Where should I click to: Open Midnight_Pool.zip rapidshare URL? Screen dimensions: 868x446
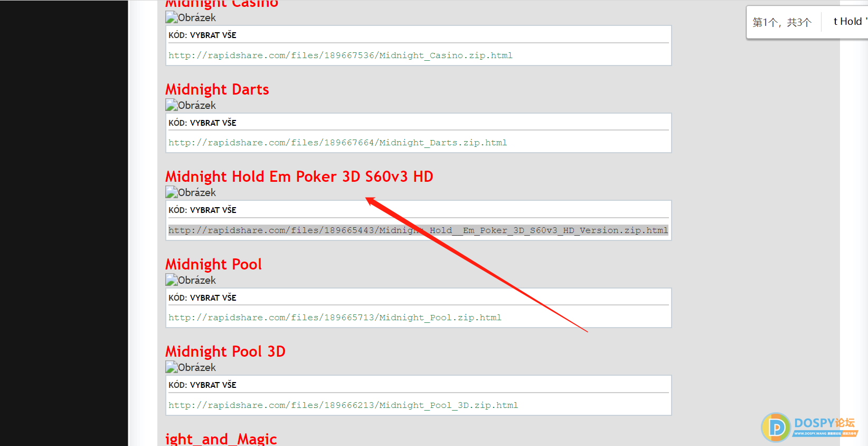click(335, 318)
